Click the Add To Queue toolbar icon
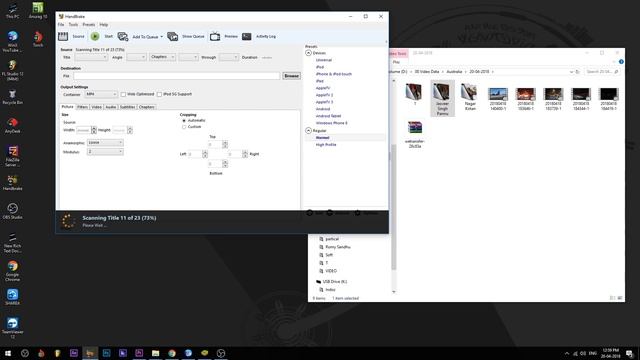Screen dimensions: 640x360 point(123,36)
